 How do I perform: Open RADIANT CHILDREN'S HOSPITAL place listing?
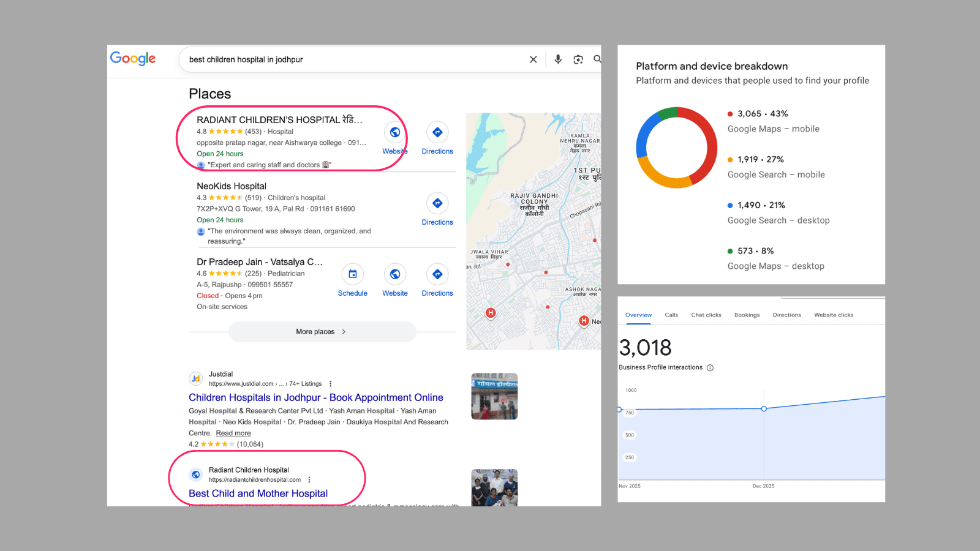279,120
